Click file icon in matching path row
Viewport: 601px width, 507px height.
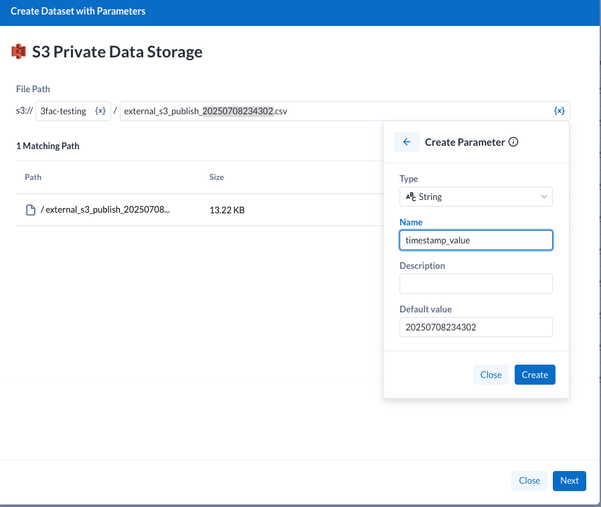(31, 210)
